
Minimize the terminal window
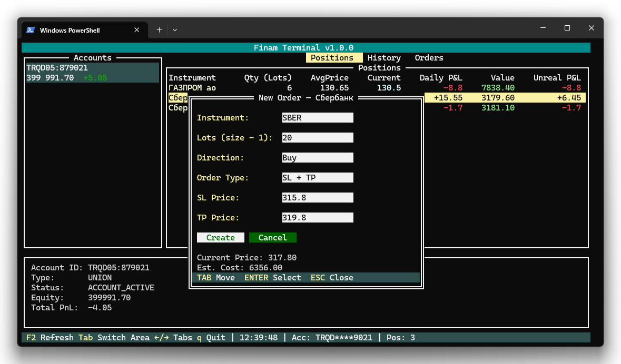click(543, 28)
